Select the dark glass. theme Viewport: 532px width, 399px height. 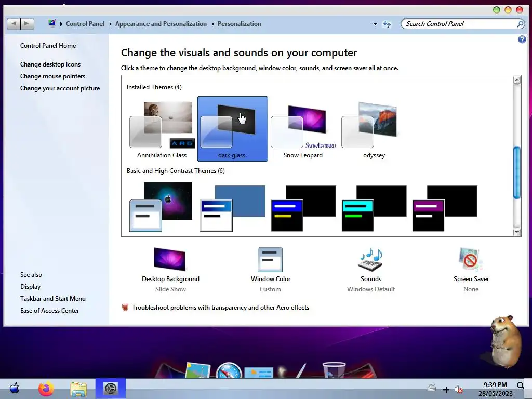tap(232, 129)
